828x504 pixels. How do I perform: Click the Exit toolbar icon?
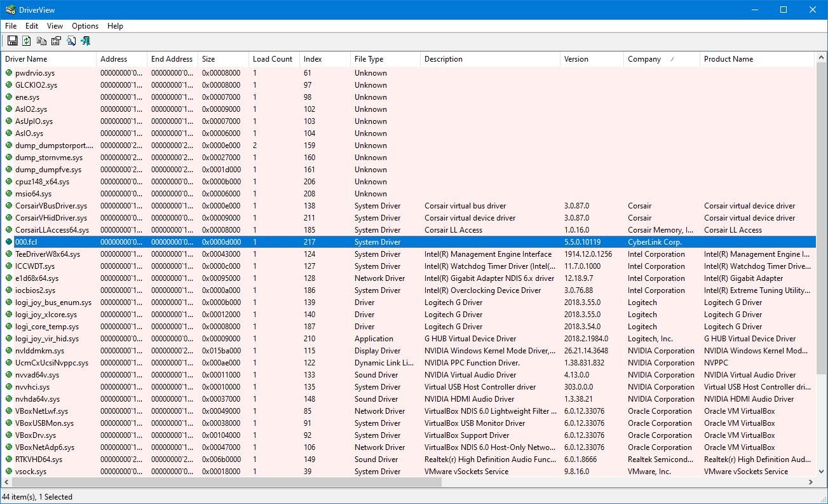coord(86,41)
